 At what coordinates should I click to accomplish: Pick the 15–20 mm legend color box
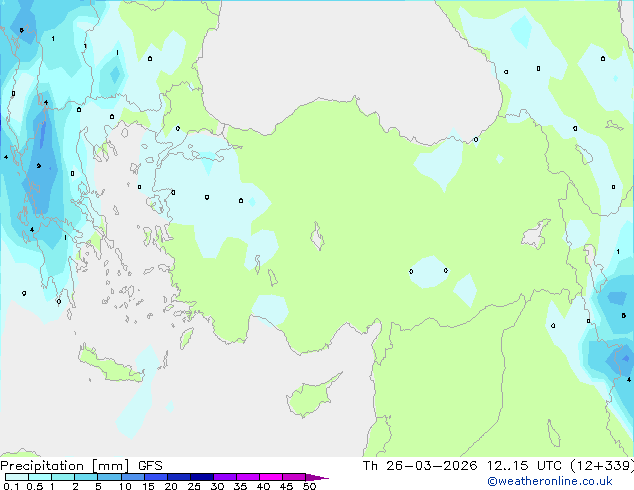(x=155, y=477)
